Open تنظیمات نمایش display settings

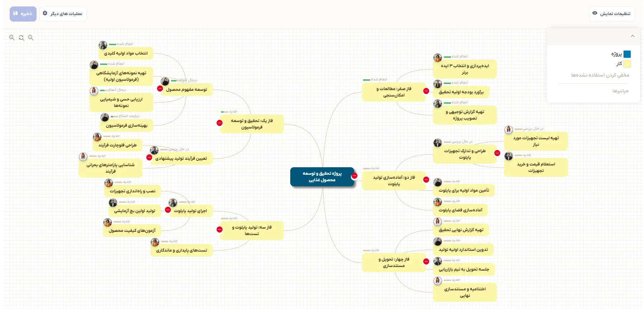tap(612, 14)
